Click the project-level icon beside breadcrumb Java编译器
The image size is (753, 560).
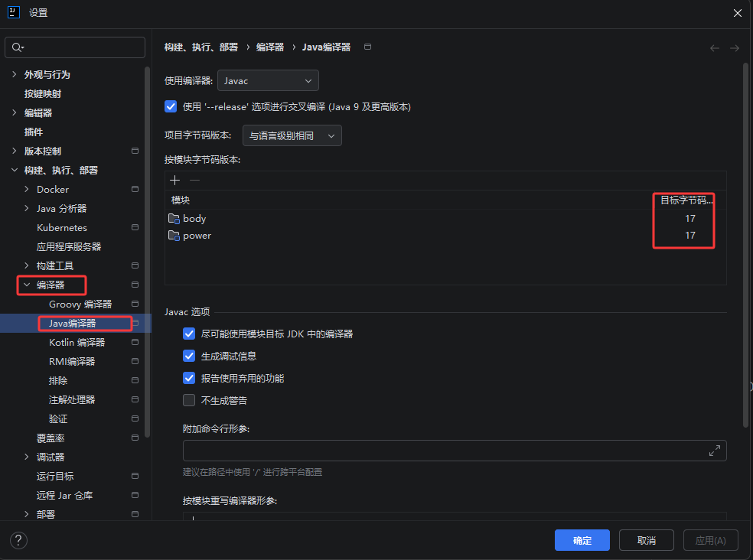click(x=367, y=47)
